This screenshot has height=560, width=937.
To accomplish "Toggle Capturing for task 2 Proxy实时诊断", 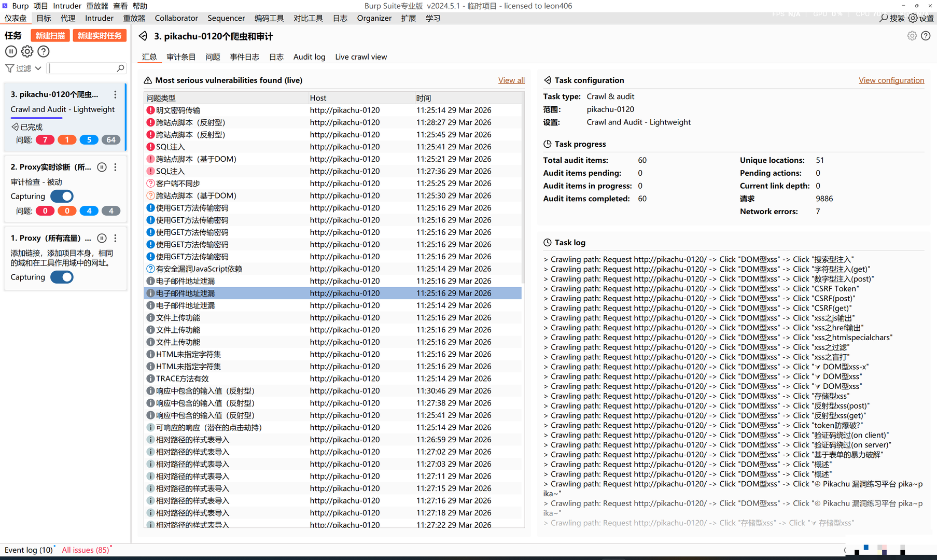I will click(62, 197).
